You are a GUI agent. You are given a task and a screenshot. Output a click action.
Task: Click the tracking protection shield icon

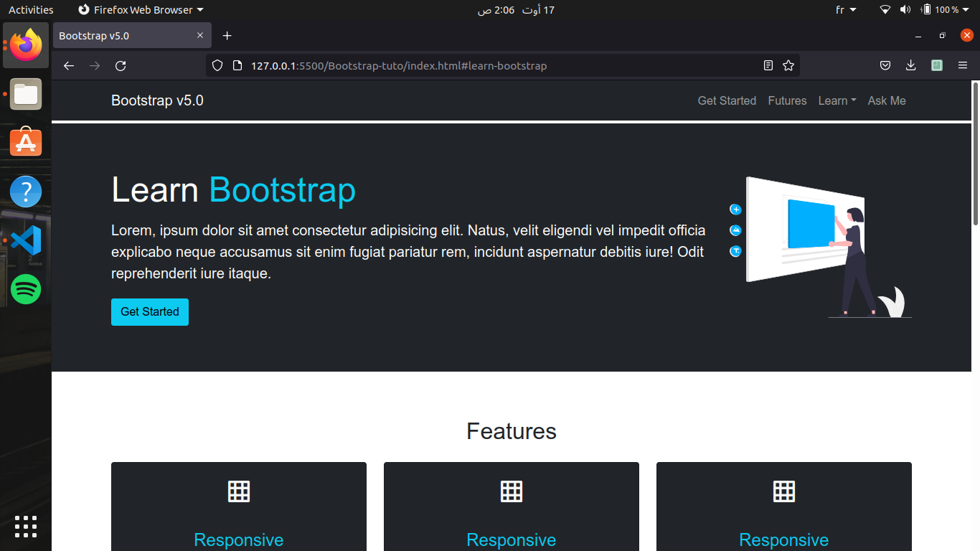click(217, 66)
